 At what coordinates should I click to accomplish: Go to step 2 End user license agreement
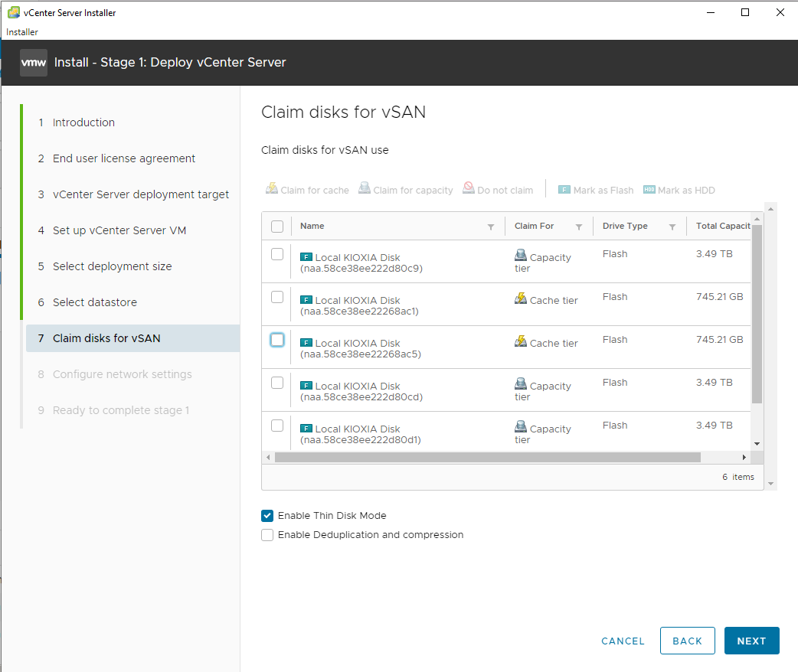tap(123, 158)
